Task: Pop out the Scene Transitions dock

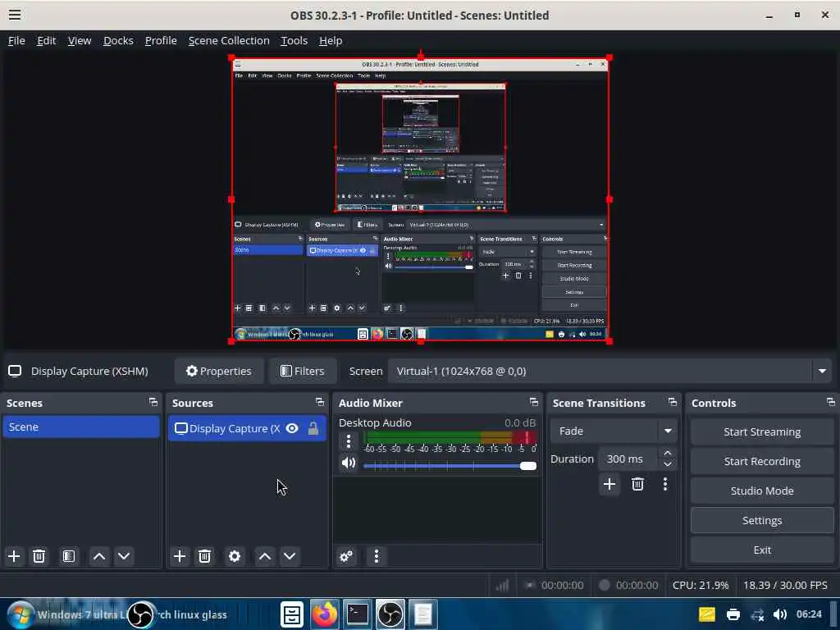Action: (673, 402)
